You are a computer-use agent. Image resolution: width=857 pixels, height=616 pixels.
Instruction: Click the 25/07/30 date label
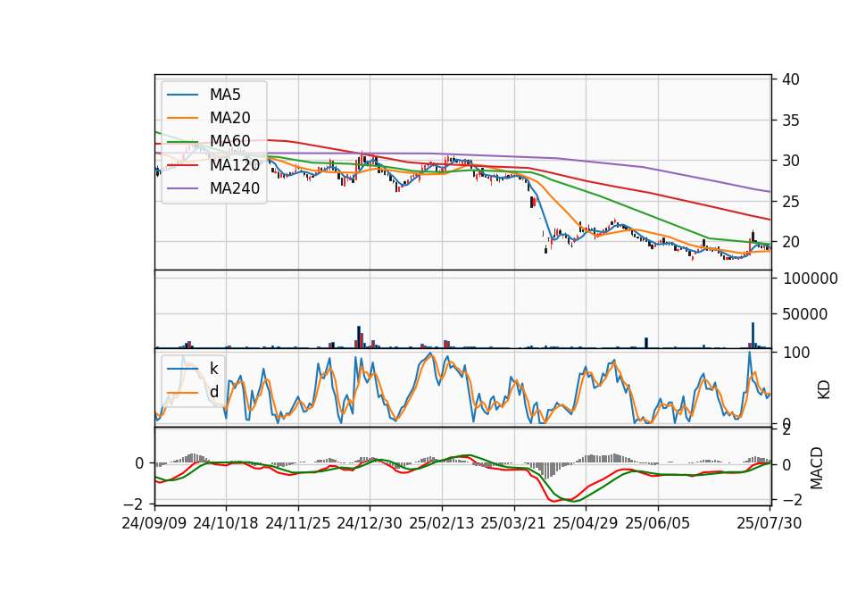(769, 523)
